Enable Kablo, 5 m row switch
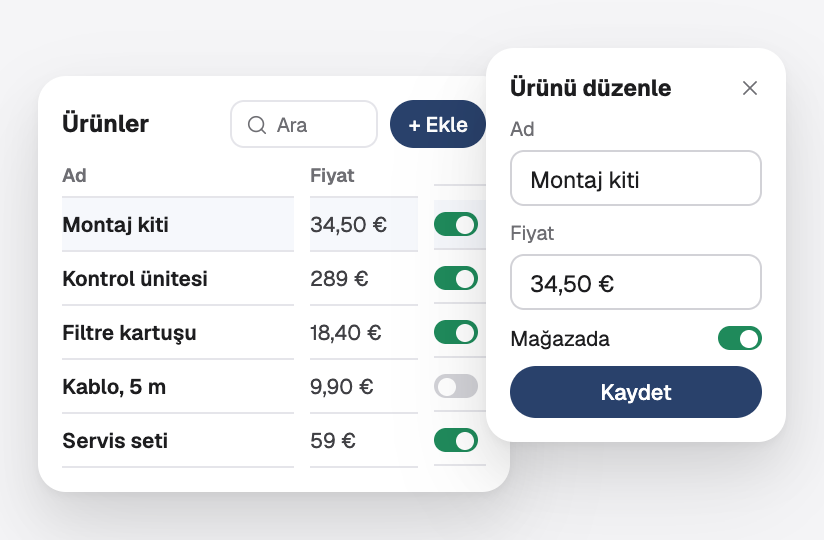 pyautogui.click(x=456, y=387)
